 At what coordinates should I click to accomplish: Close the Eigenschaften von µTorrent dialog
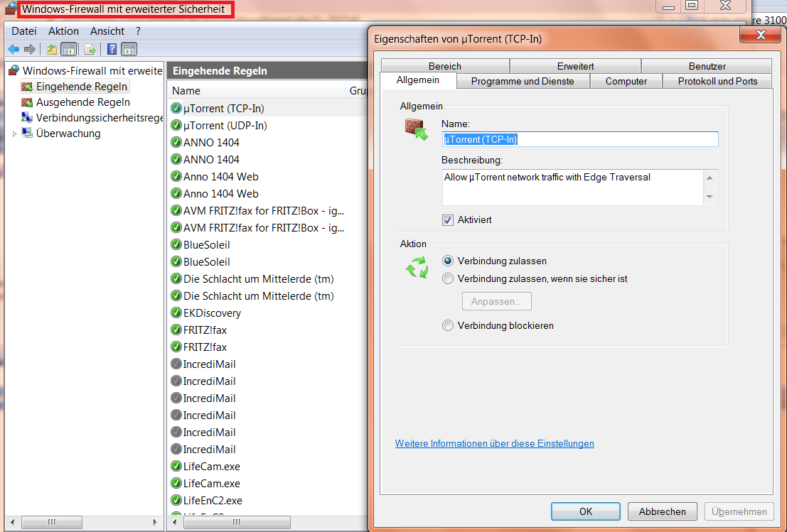761,35
